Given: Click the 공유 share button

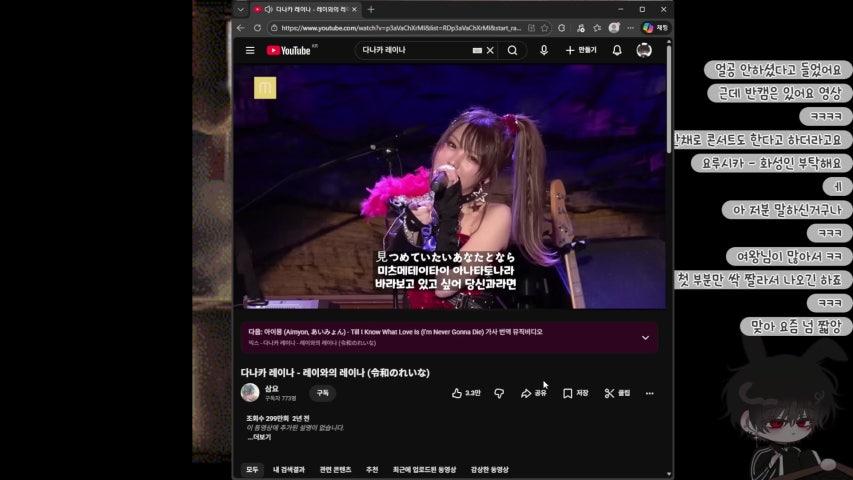Looking at the screenshot, I should tap(534, 393).
